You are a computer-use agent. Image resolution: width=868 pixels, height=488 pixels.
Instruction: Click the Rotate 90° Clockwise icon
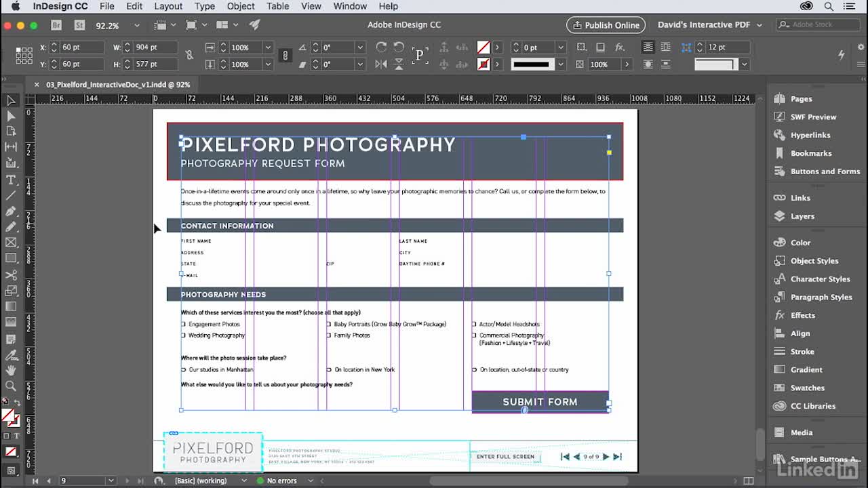coord(381,47)
